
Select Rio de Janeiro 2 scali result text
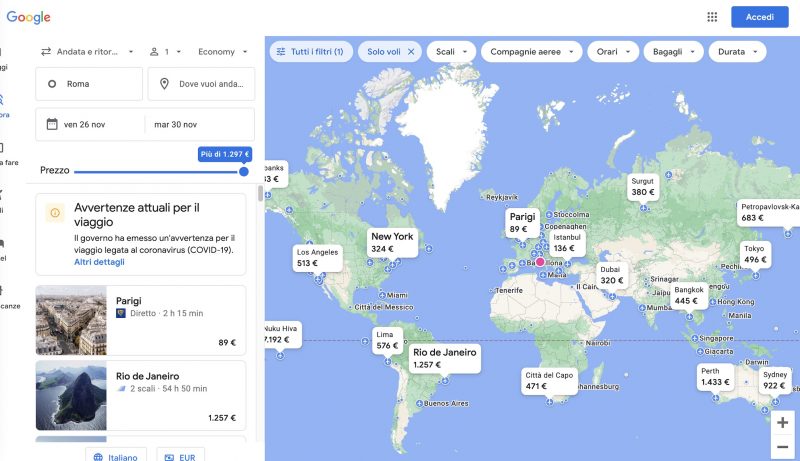click(168, 389)
